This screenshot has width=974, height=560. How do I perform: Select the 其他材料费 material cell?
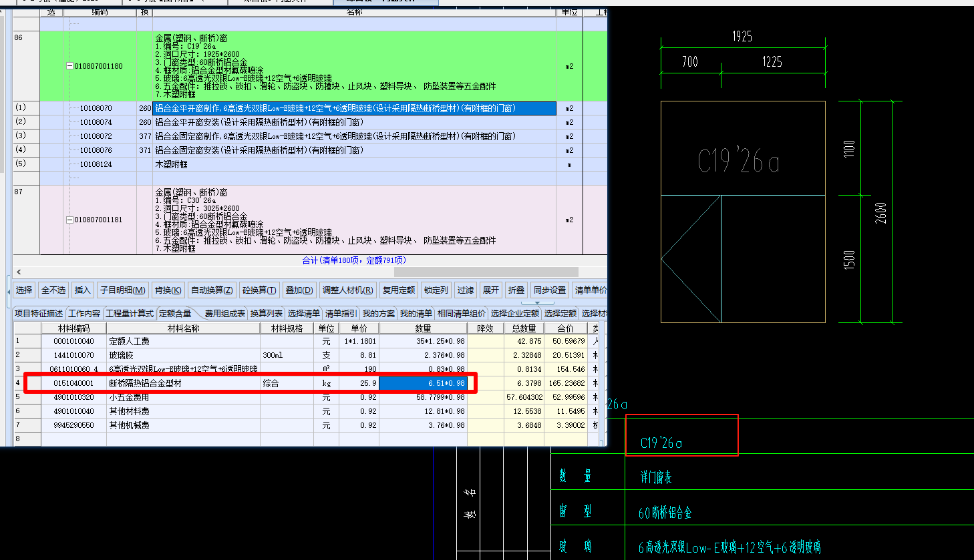tap(183, 411)
